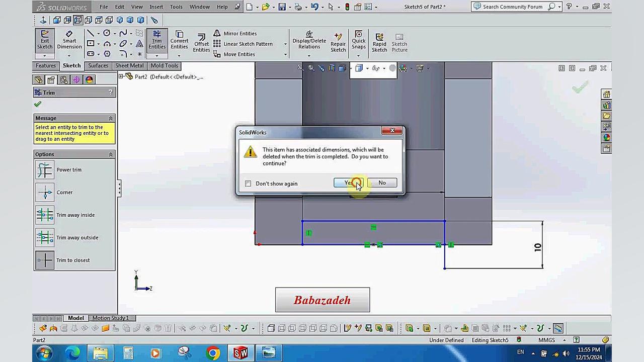Click the Search Community Forum field
The image size is (644, 362).
tap(513, 7)
